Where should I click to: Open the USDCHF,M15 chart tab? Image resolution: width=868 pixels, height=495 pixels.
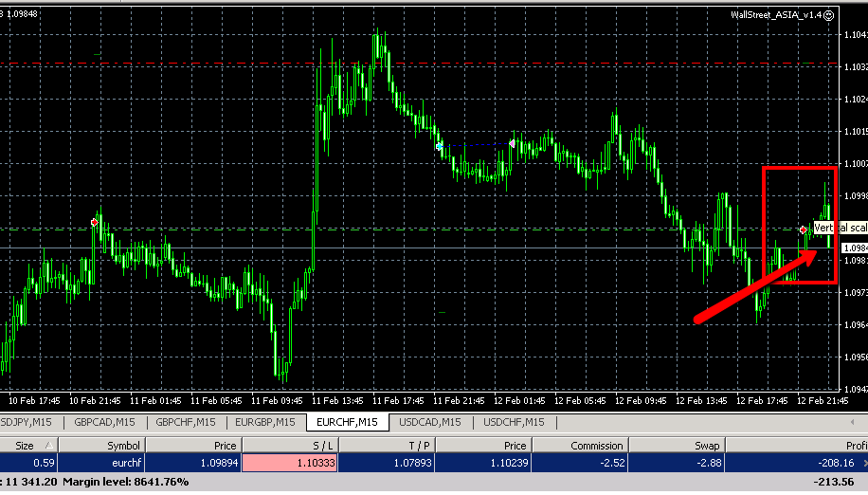[514, 423]
